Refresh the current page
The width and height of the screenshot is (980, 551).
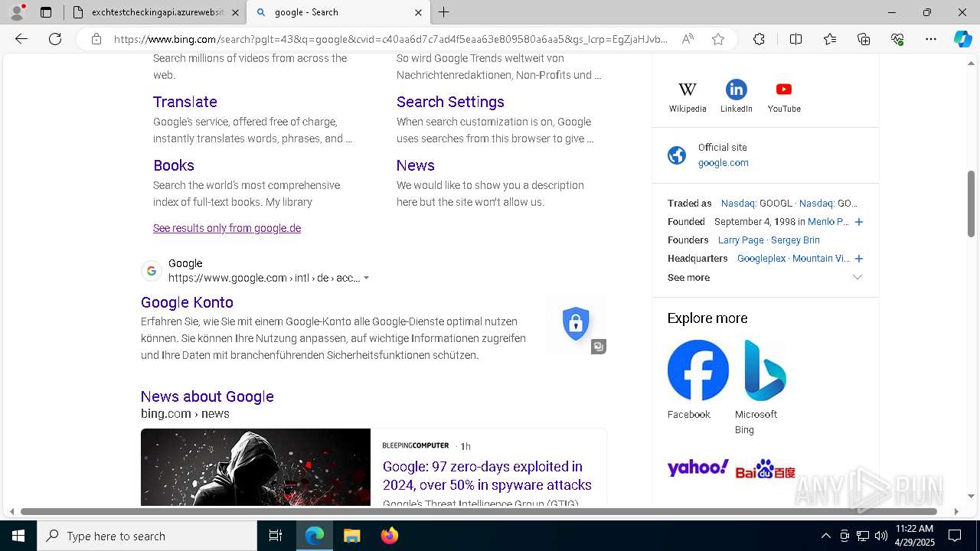(55, 39)
